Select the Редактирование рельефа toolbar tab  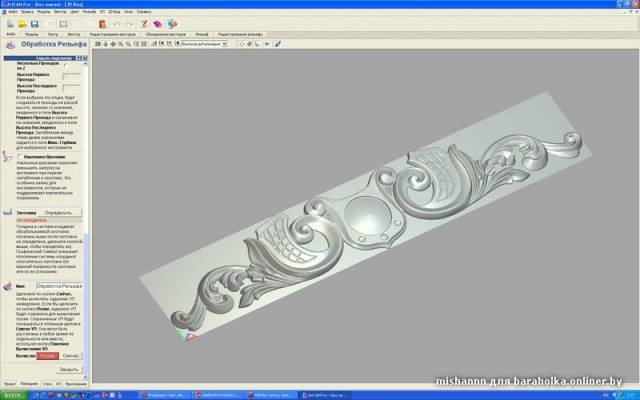240,34
